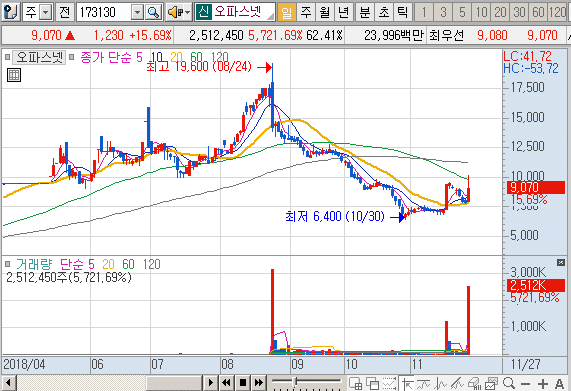This screenshot has width=571, height=391.
Task: Open stock search with the magnifier icon
Action: [153, 12]
